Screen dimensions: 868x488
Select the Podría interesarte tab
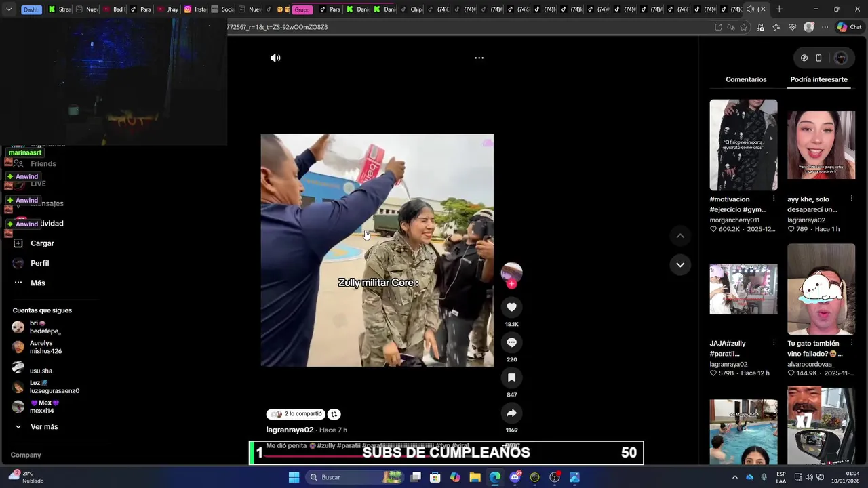coord(818,79)
